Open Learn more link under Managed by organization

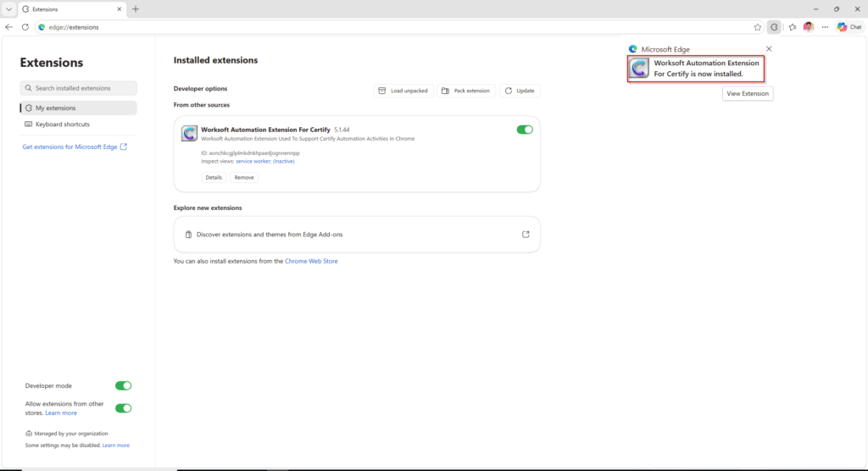tap(115, 445)
